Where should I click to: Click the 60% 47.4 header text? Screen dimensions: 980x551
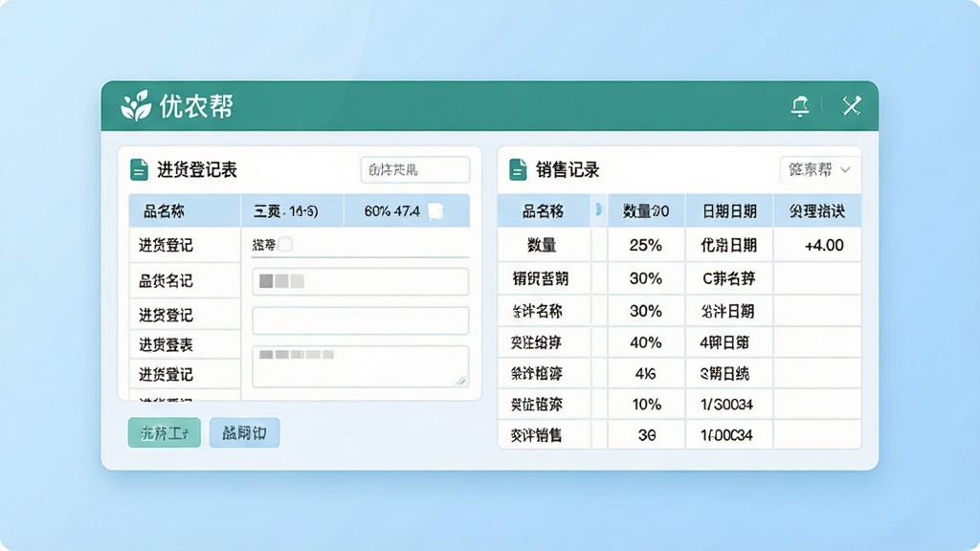tap(391, 211)
